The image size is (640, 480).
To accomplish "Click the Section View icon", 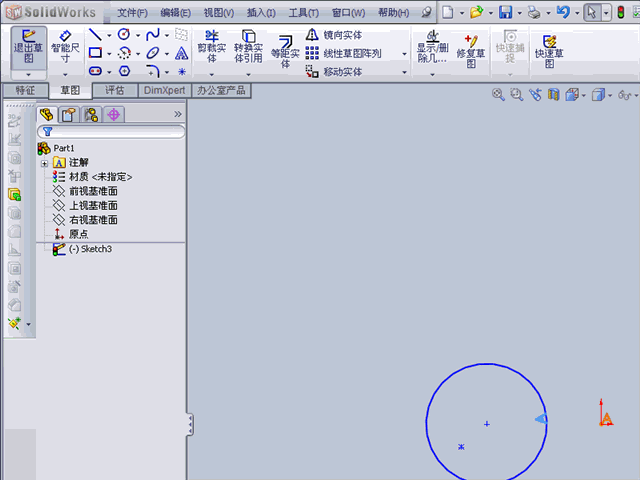I will [x=553, y=95].
